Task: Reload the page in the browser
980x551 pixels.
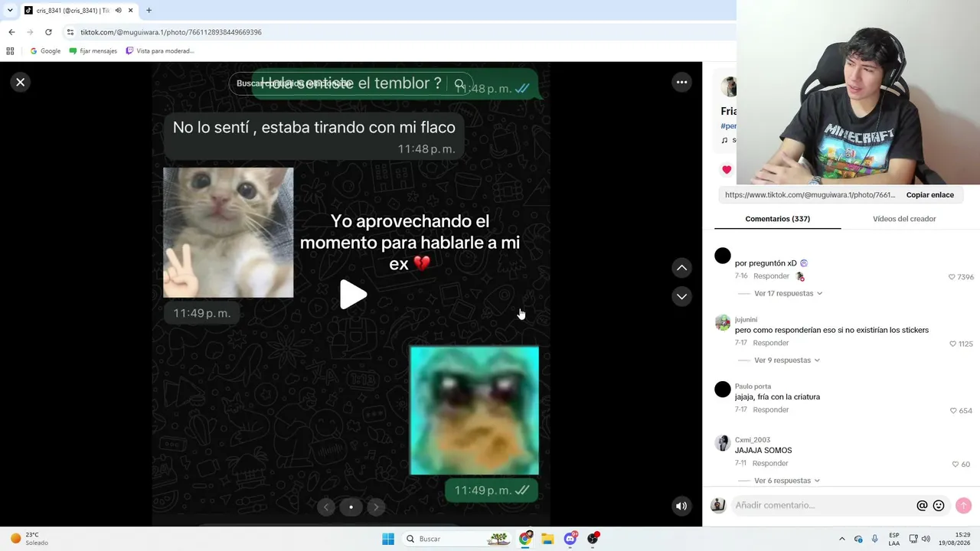Action: (48, 32)
